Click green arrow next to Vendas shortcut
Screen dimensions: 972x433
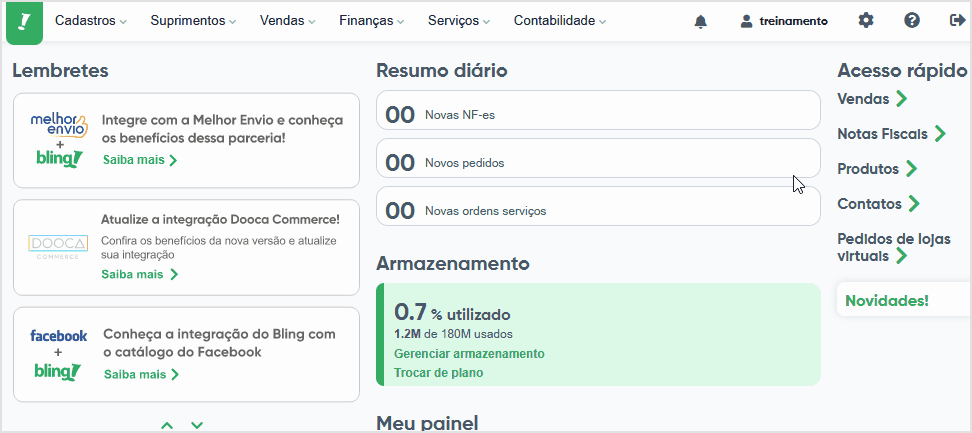[902, 98]
